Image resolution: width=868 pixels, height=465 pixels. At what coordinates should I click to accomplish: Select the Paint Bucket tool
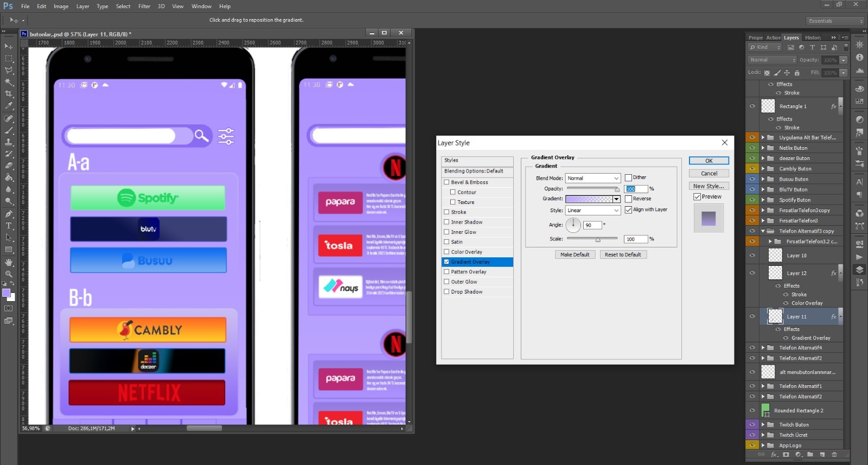click(9, 177)
